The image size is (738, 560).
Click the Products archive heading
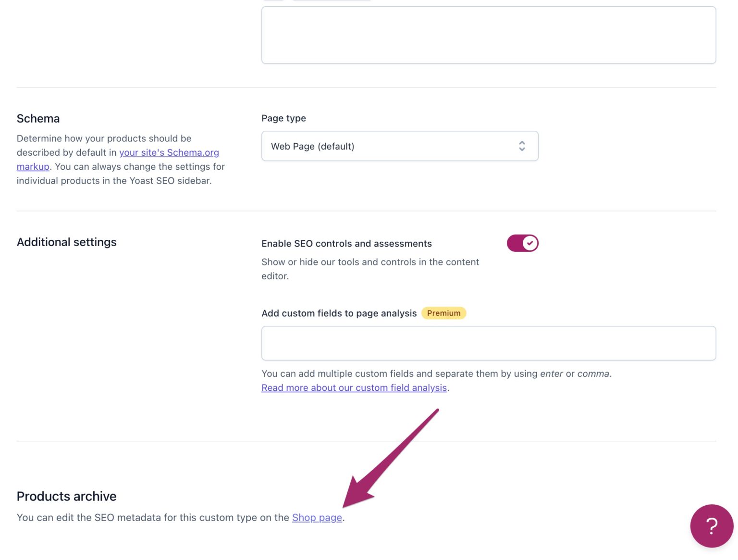tap(66, 496)
